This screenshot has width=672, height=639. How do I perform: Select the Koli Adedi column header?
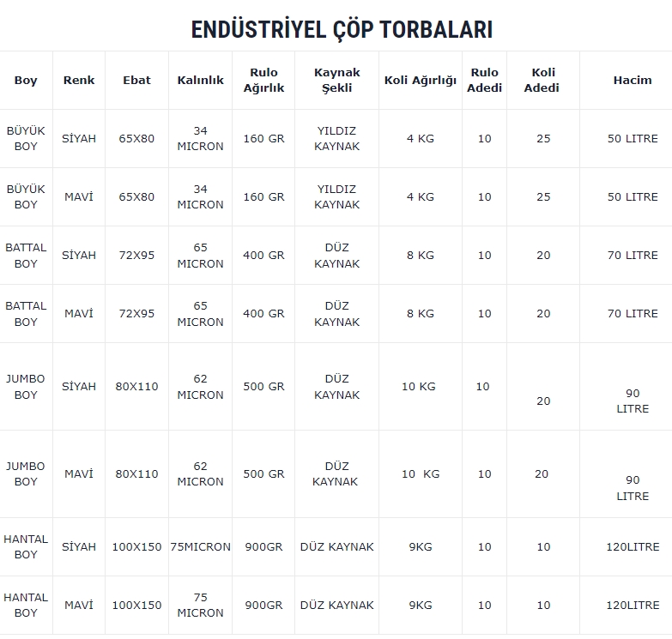[x=543, y=80]
